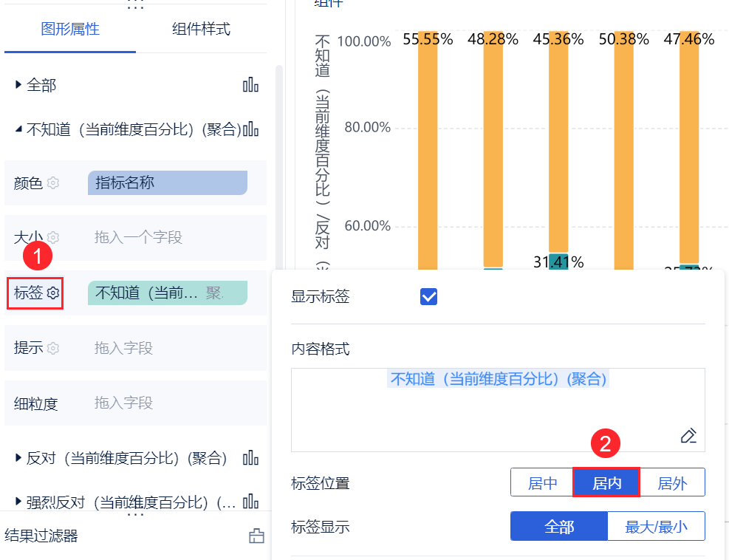Expand the 反对（当前维度百分比）(聚合) section

pyautogui.click(x=18, y=458)
